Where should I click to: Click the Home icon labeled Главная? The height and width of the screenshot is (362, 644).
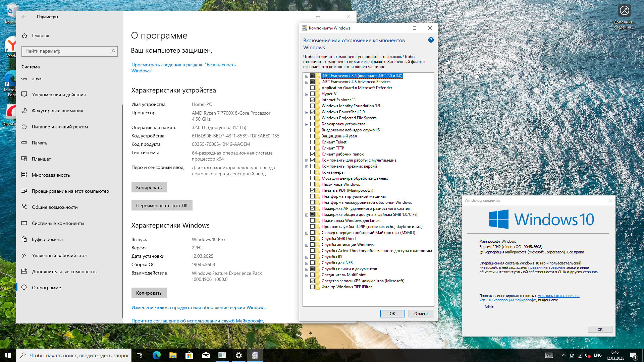point(24,36)
